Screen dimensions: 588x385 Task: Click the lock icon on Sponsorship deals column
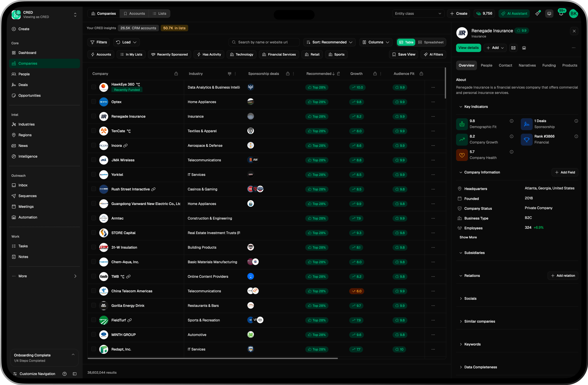coord(288,74)
